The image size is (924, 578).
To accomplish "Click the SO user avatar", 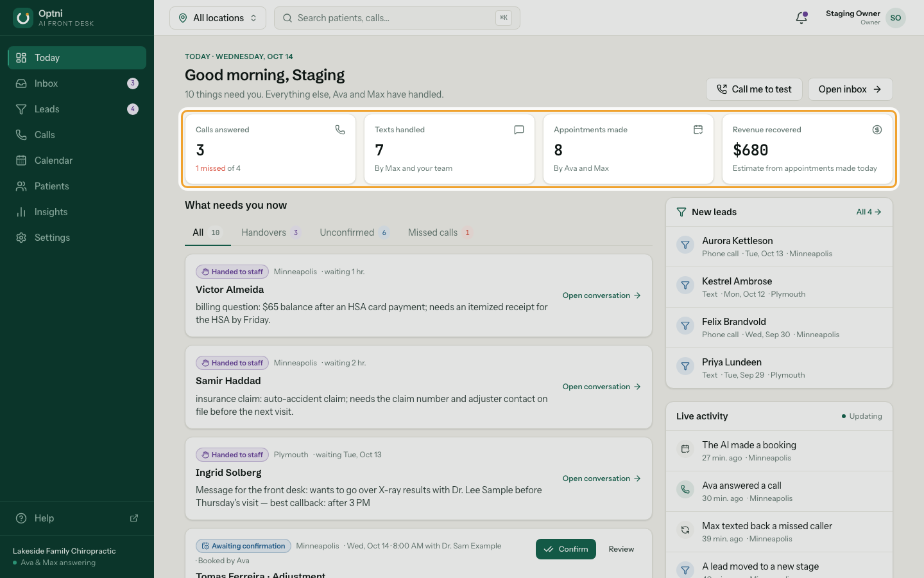I will click(896, 18).
